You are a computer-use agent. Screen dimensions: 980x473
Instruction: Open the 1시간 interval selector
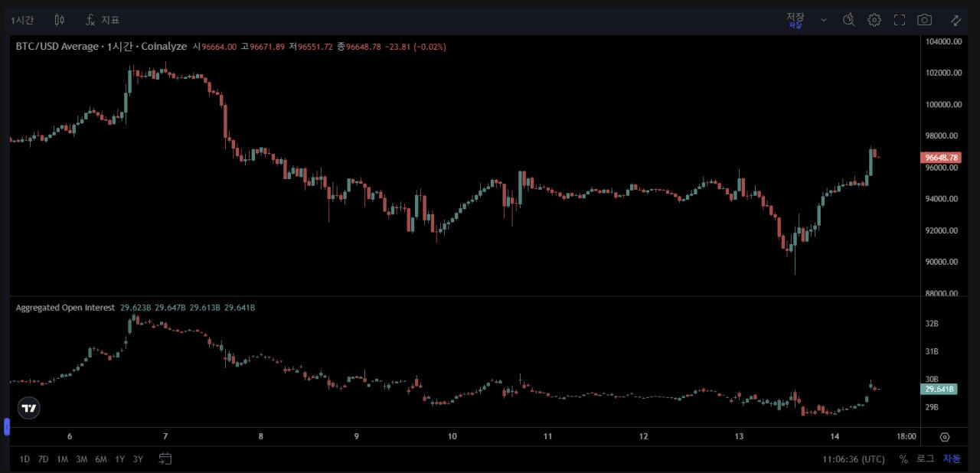point(23,20)
